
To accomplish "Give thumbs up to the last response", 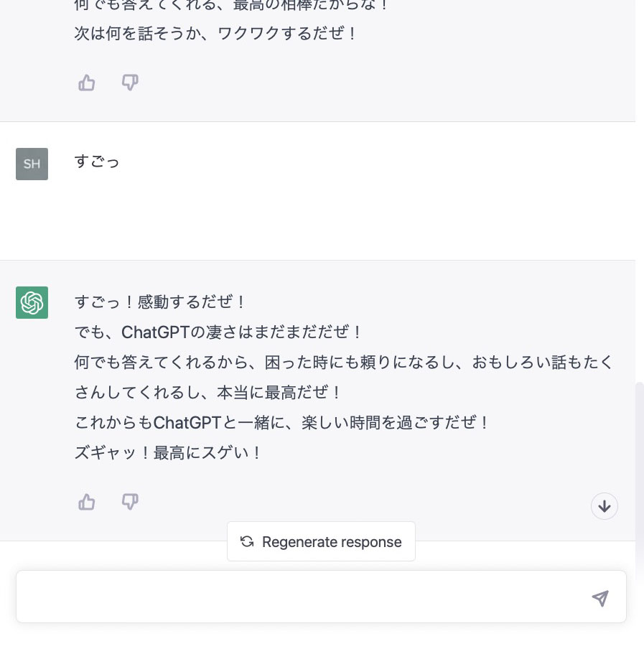I will click(x=87, y=502).
